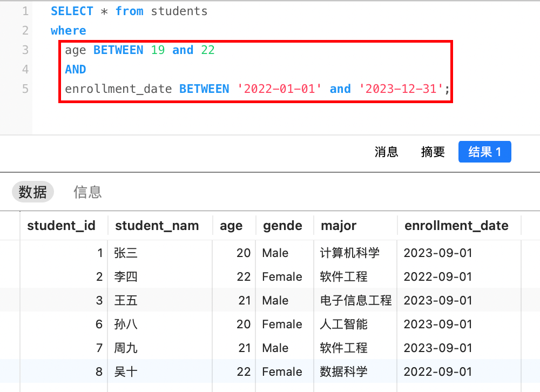
Task: Click major cell 电子信息工程
Action: 356,300
